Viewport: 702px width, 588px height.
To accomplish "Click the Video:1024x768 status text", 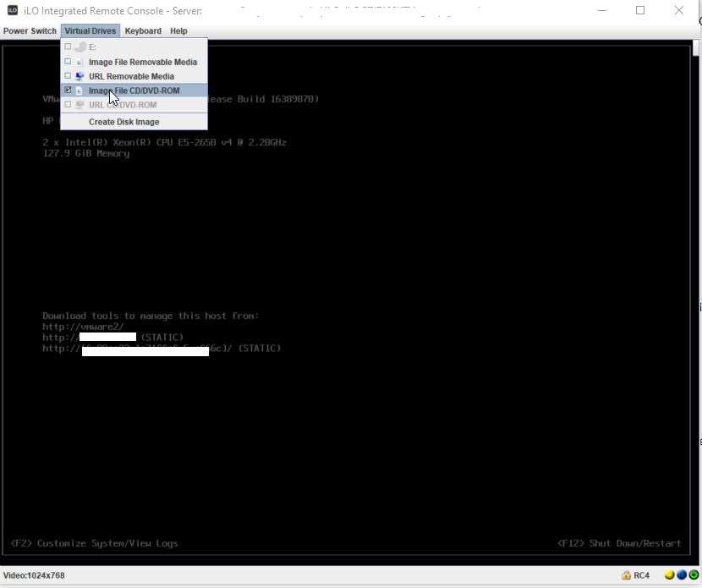I will click(x=34, y=575).
